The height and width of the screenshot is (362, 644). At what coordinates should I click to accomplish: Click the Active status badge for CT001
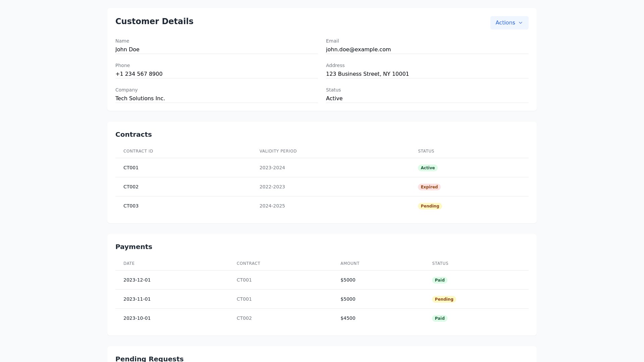427,168
